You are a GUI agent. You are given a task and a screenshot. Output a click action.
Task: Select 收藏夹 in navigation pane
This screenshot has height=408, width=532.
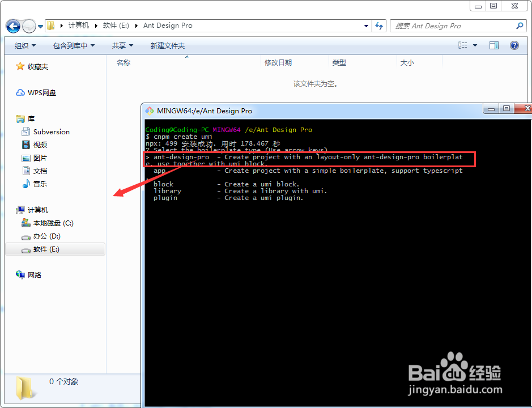click(x=38, y=66)
